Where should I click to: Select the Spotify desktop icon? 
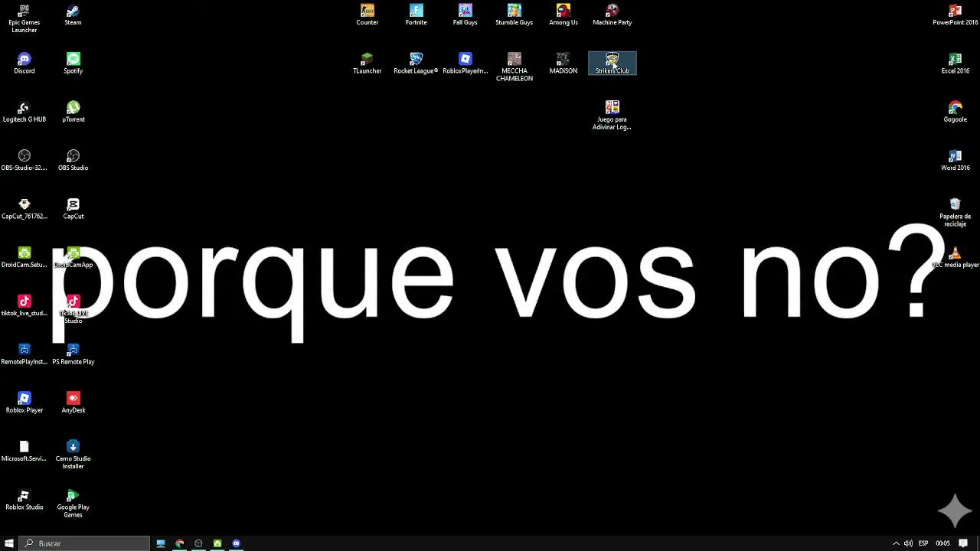pos(73,63)
